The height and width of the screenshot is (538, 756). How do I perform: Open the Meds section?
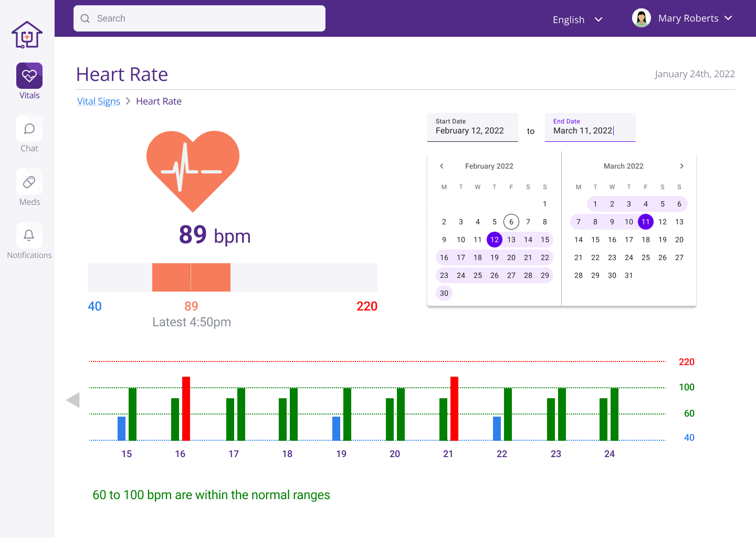pos(29,182)
